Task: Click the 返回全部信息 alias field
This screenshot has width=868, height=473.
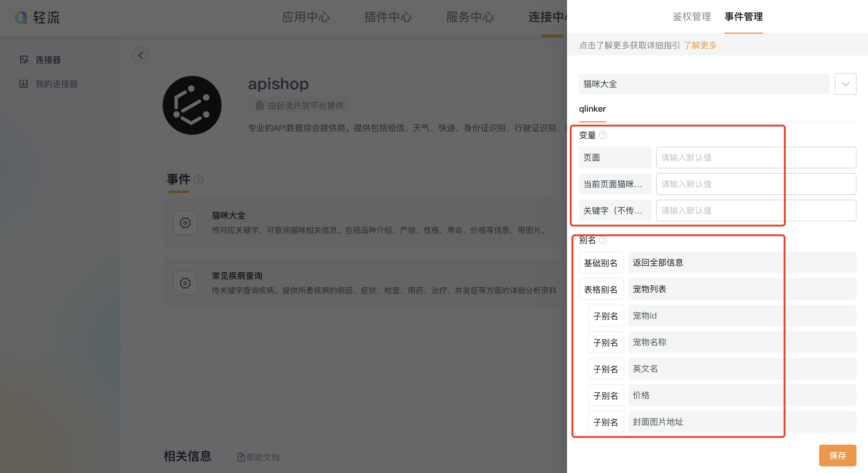Action: pyautogui.click(x=742, y=262)
